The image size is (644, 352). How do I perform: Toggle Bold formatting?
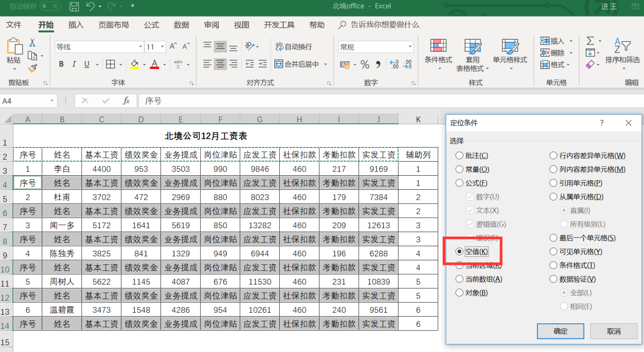pos(61,64)
